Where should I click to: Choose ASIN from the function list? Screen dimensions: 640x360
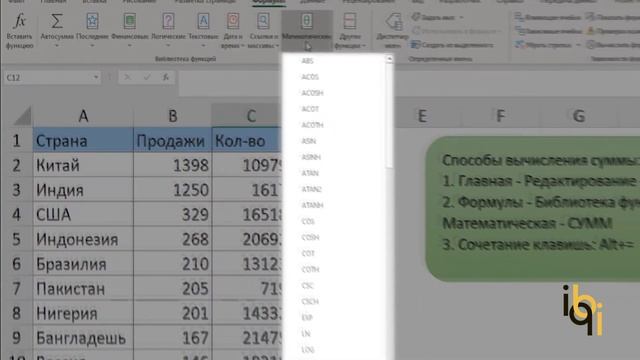309,141
